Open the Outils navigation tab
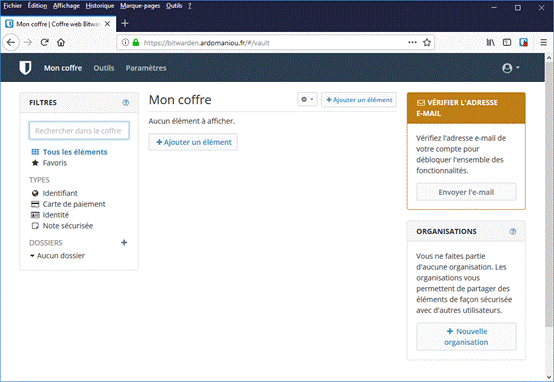554x382 pixels. tap(104, 68)
